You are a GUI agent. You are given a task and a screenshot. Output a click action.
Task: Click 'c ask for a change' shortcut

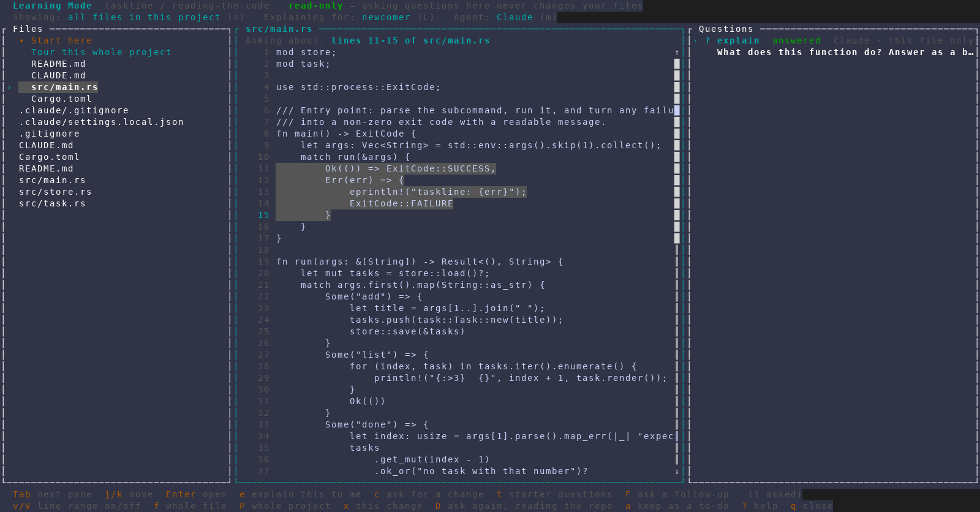[429, 495]
